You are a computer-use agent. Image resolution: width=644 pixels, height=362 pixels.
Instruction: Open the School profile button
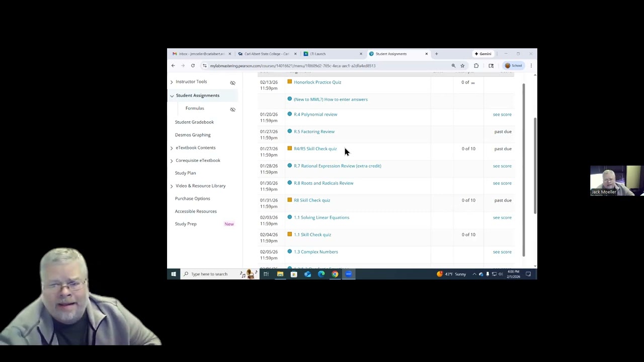click(514, 66)
